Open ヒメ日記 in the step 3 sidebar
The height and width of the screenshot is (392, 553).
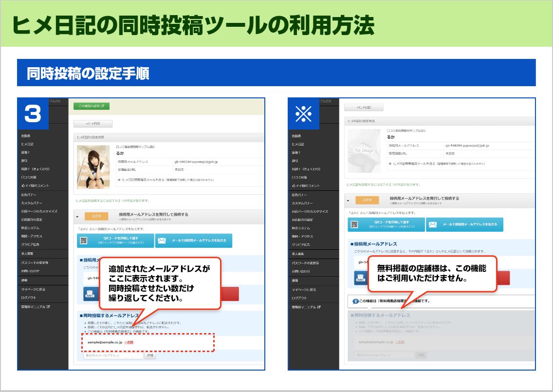click(26, 144)
